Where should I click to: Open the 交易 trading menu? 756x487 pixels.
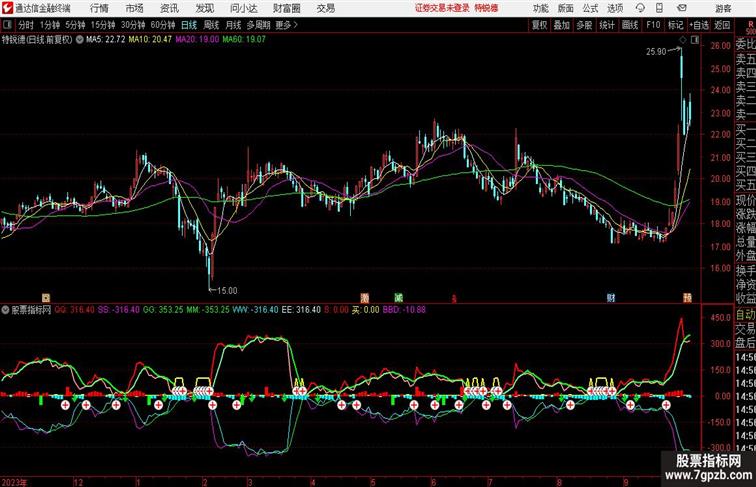[325, 8]
